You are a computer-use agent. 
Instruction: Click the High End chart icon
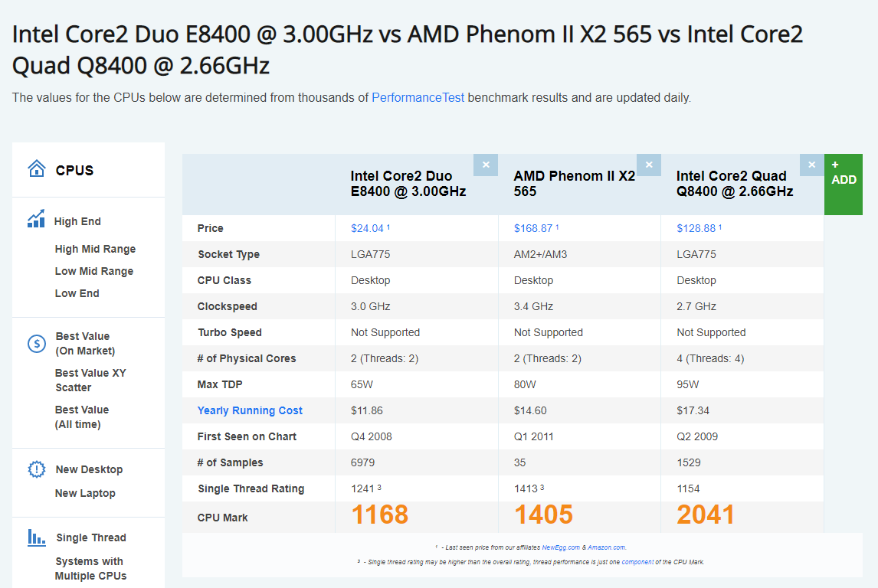pos(37,219)
